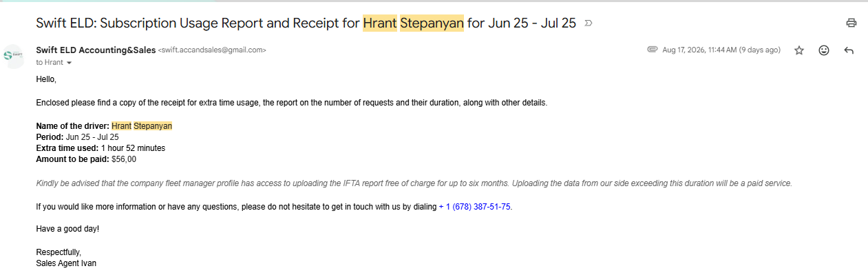Image resolution: width=868 pixels, height=273 pixels.
Task: Call the + 1 (678) 387-51-75 link
Action: (474, 207)
